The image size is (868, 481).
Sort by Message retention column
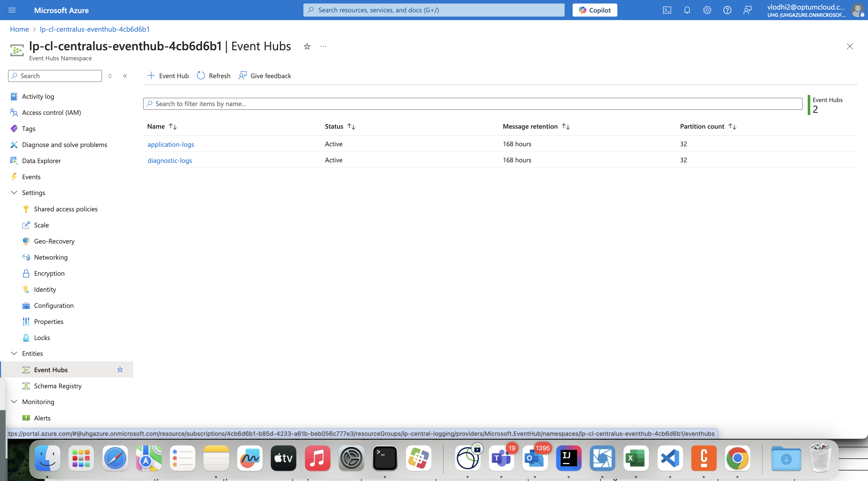pyautogui.click(x=536, y=126)
